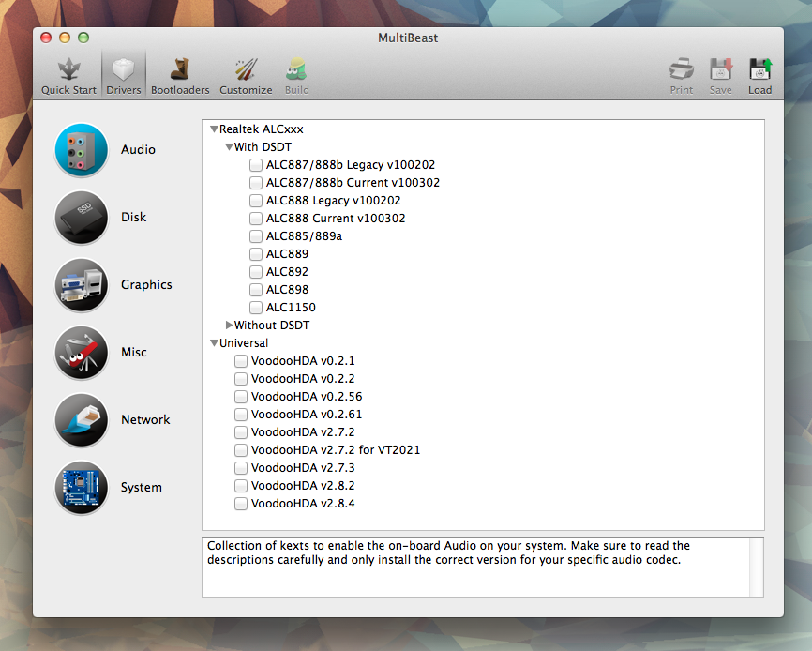This screenshot has height=651, width=812.
Task: Click the Save floppy icon
Action: (x=721, y=70)
